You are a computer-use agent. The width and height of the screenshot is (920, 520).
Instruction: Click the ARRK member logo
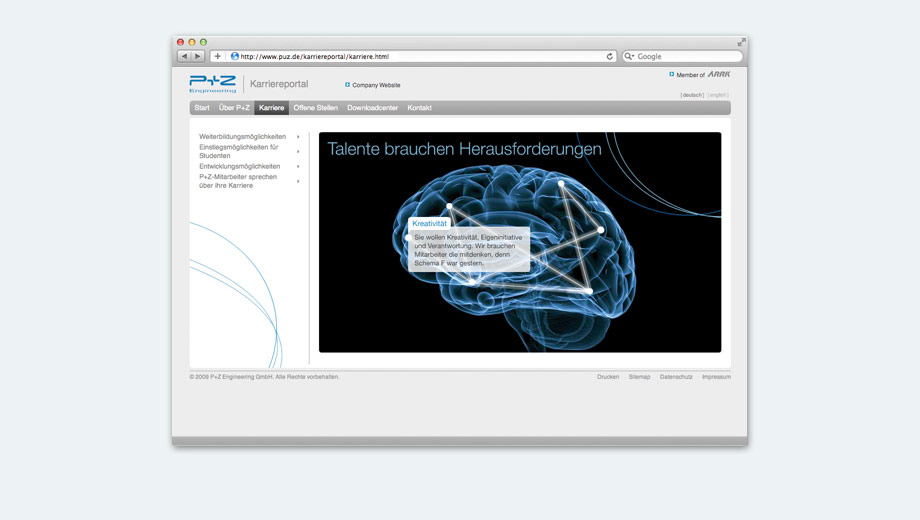click(x=719, y=74)
